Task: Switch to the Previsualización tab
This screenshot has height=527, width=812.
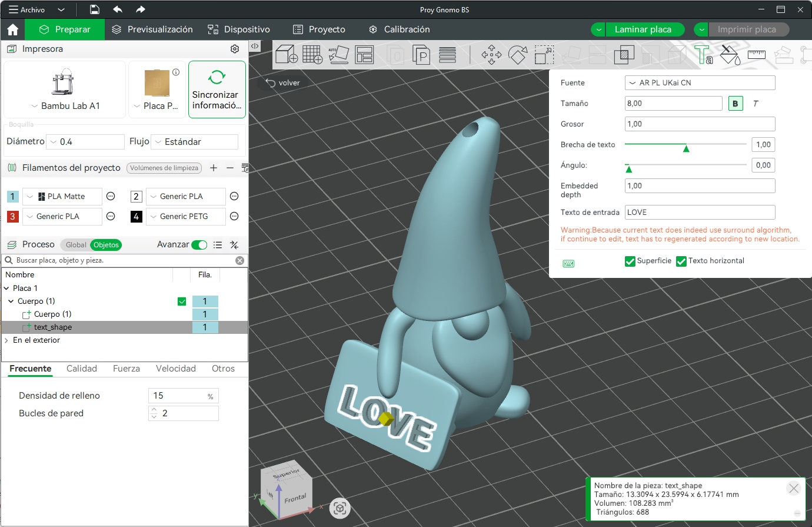Action: coord(152,29)
